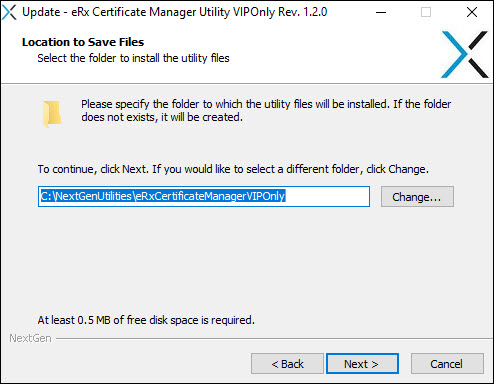This screenshot has width=494, height=384.
Task: Go to previous step with < Back
Action: (x=287, y=364)
